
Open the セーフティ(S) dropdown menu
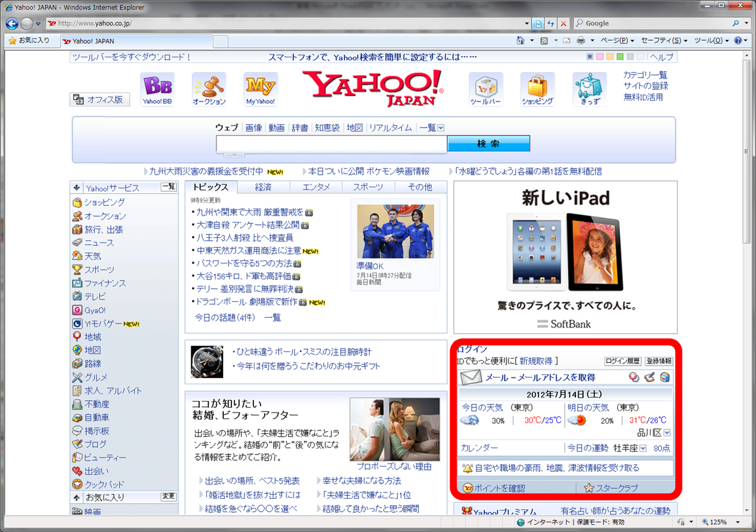[x=664, y=41]
